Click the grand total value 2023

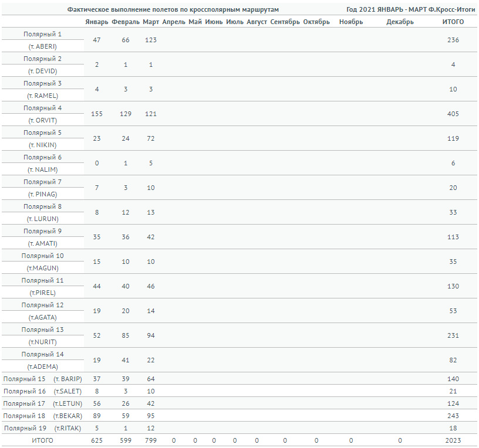[453, 441]
